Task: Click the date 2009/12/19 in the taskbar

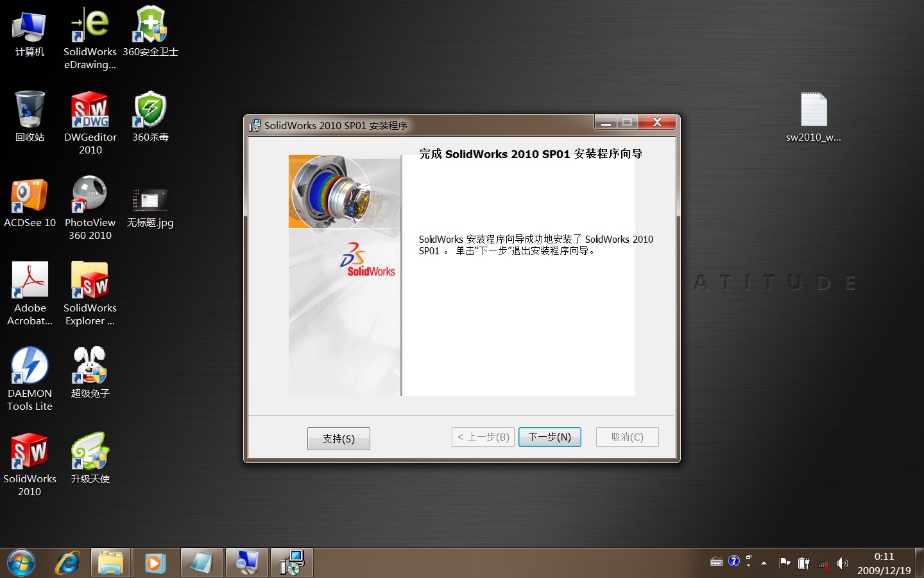Action: click(884, 570)
